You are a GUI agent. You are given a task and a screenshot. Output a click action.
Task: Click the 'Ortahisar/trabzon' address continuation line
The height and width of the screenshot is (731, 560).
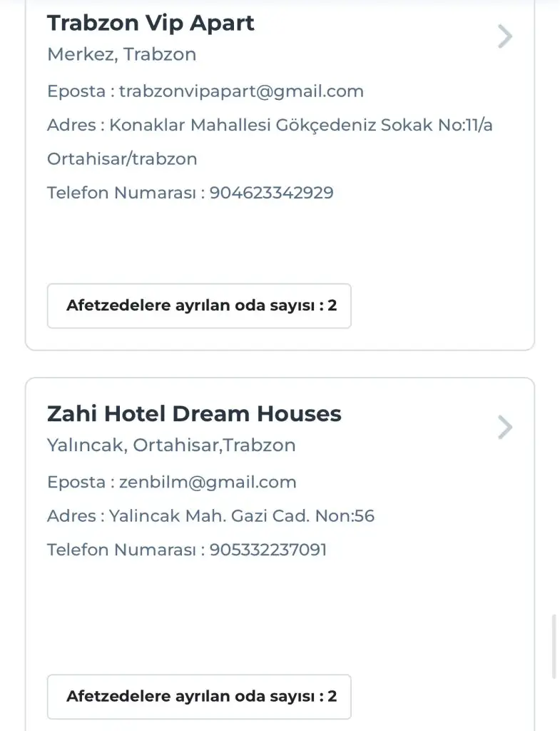pyautogui.click(x=122, y=158)
